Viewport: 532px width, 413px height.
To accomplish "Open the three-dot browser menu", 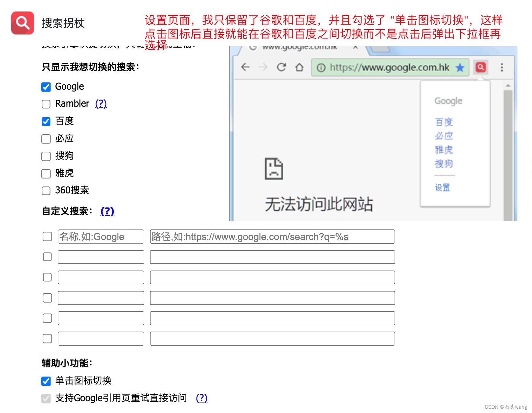I will click(502, 67).
